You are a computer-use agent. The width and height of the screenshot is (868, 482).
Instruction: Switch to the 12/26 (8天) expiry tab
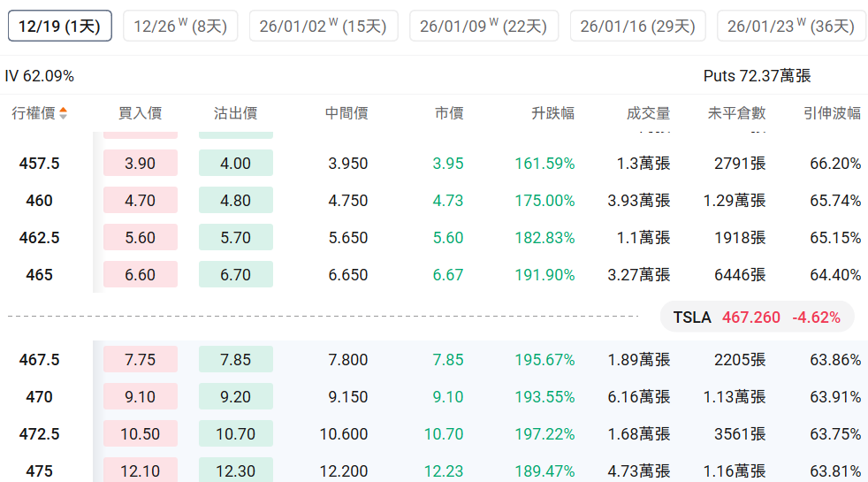[180, 27]
